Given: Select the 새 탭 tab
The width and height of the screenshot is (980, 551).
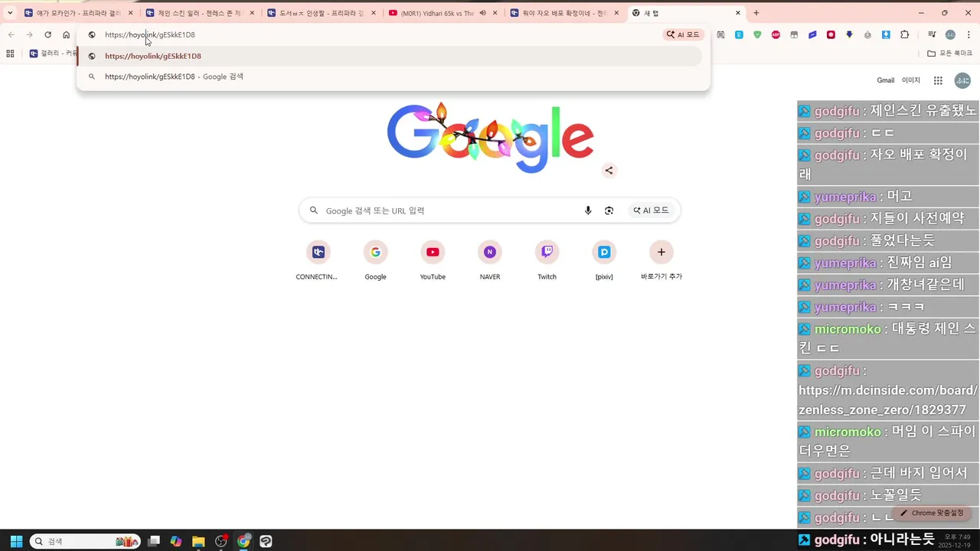Looking at the screenshot, I should pyautogui.click(x=686, y=13).
